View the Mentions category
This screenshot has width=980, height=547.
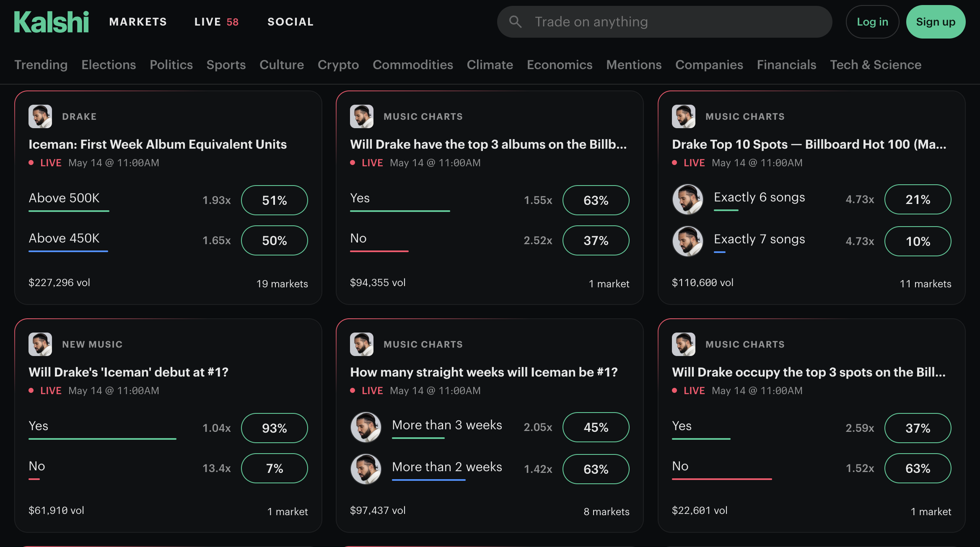point(634,65)
